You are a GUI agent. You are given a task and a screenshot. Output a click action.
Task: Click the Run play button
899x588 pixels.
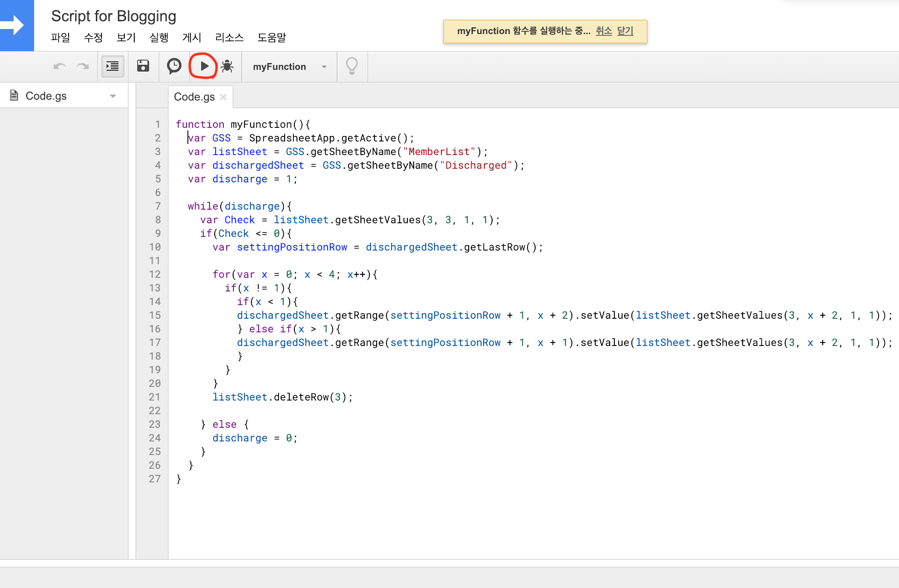pos(204,66)
